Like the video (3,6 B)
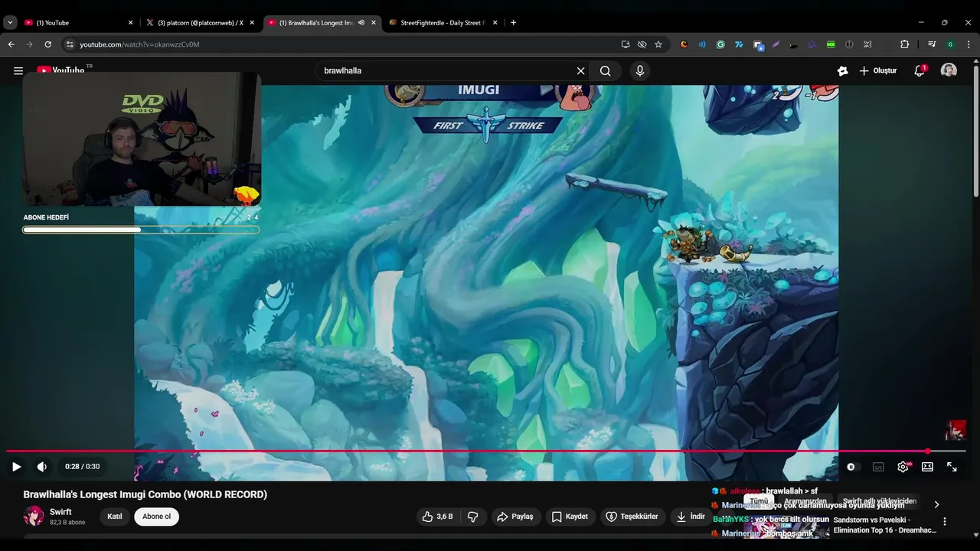This screenshot has height=551, width=980. [437, 517]
